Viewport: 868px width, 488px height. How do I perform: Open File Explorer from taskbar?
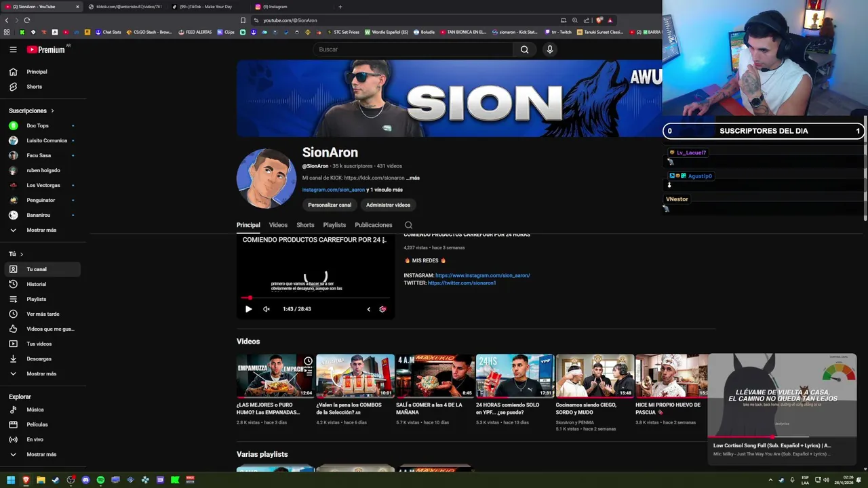point(41,480)
